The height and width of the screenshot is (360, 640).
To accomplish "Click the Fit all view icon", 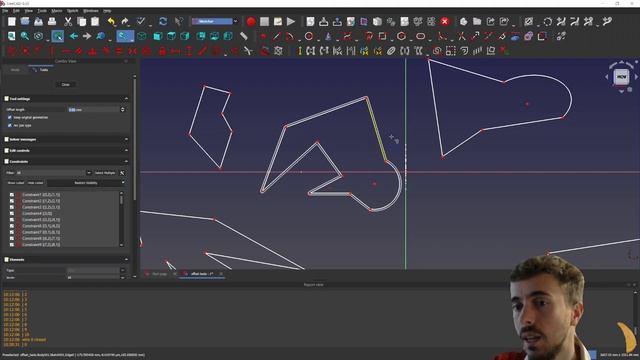I will [x=11, y=36].
